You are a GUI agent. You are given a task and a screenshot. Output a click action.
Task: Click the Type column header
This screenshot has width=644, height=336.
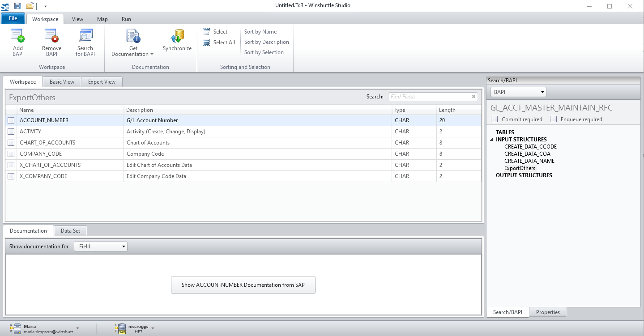point(414,110)
